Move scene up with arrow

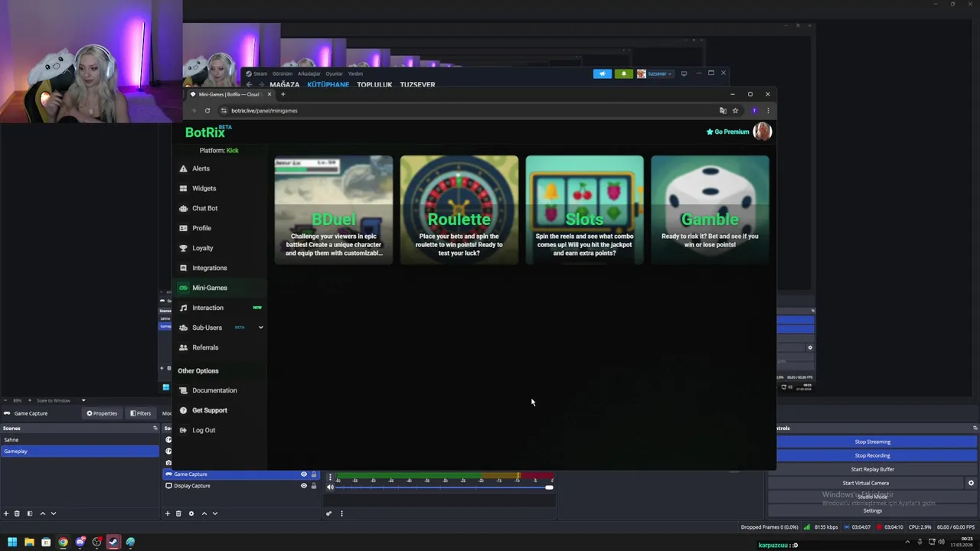point(42,514)
